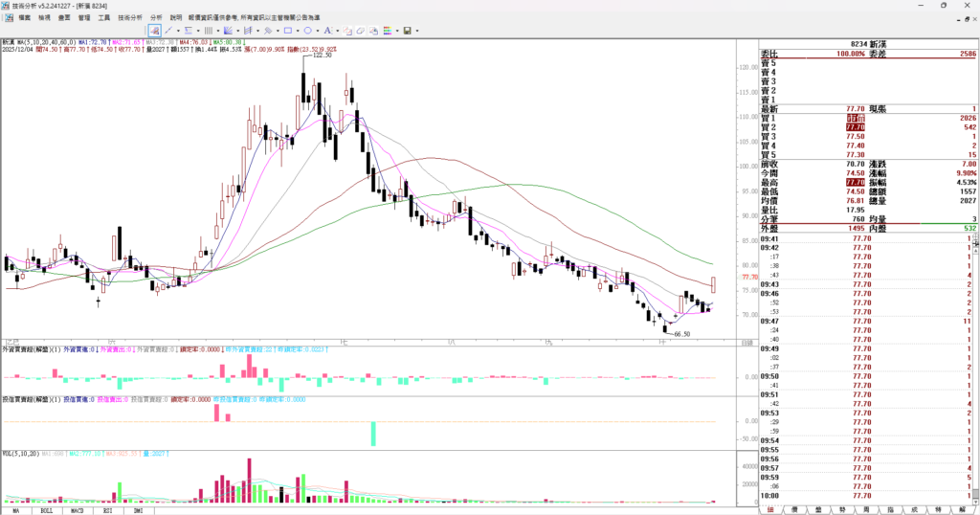Open the color palette grid icon
The width and height of the screenshot is (980, 515).
[x=388, y=31]
